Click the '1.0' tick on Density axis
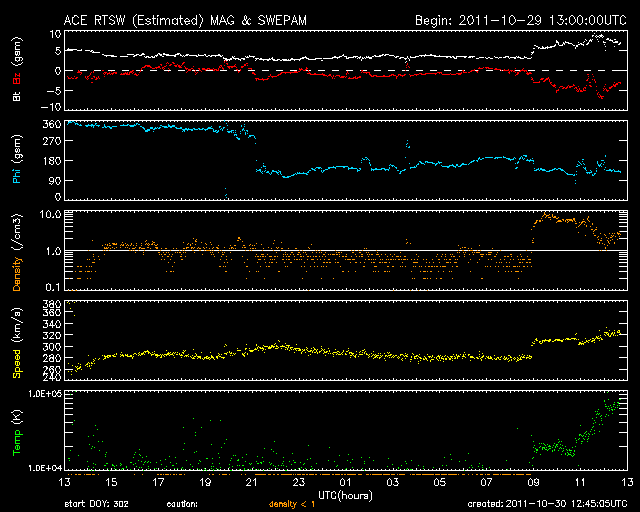Viewport: 640px width, 512px height. pos(53,251)
